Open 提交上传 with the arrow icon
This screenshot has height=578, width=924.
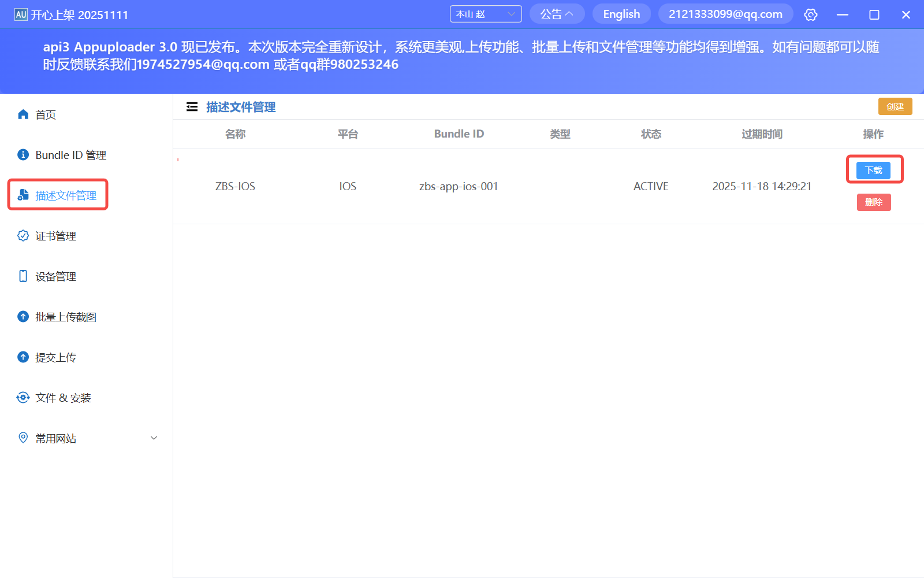(x=23, y=357)
